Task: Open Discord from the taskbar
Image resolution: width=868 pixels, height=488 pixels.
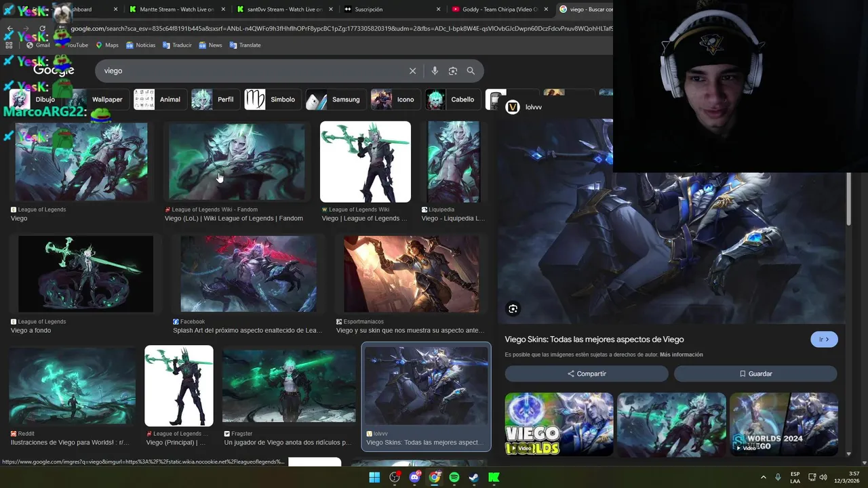Action: tap(414, 477)
